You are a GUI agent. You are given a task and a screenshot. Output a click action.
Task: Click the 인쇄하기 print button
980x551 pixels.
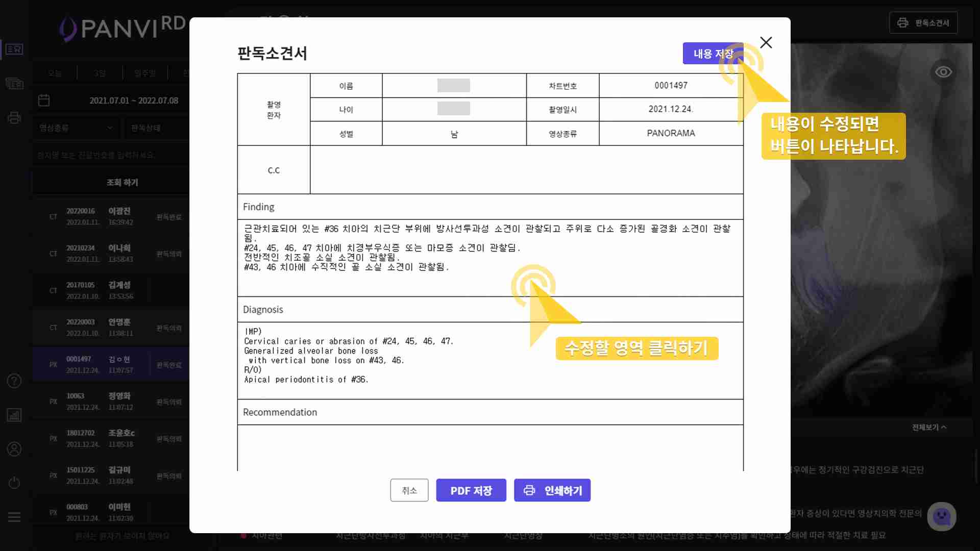point(552,490)
